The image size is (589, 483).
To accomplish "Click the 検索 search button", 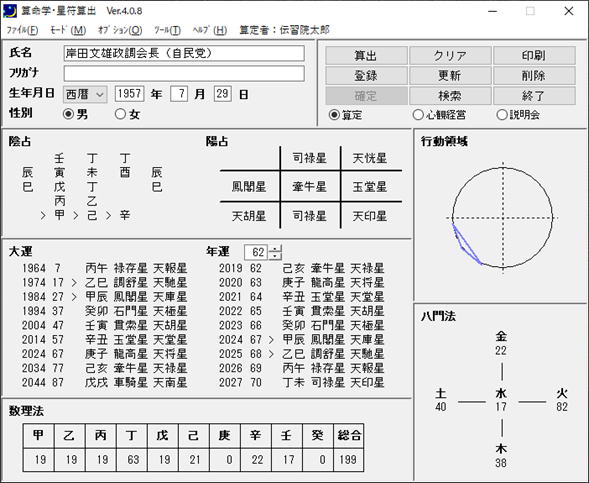I will coord(450,96).
